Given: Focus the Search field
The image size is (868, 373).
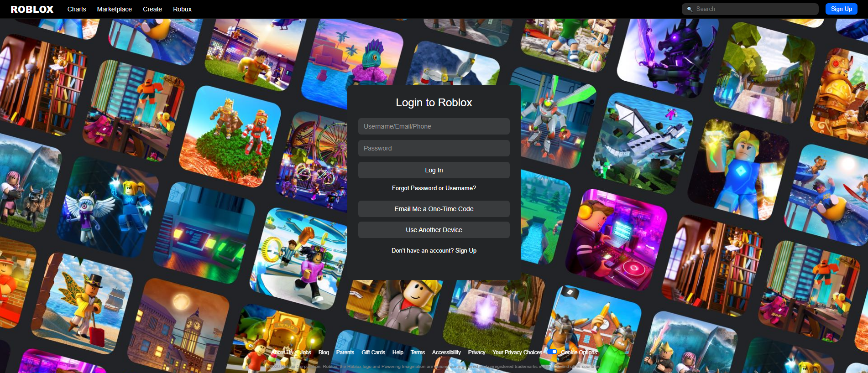Looking at the screenshot, I should (750, 9).
